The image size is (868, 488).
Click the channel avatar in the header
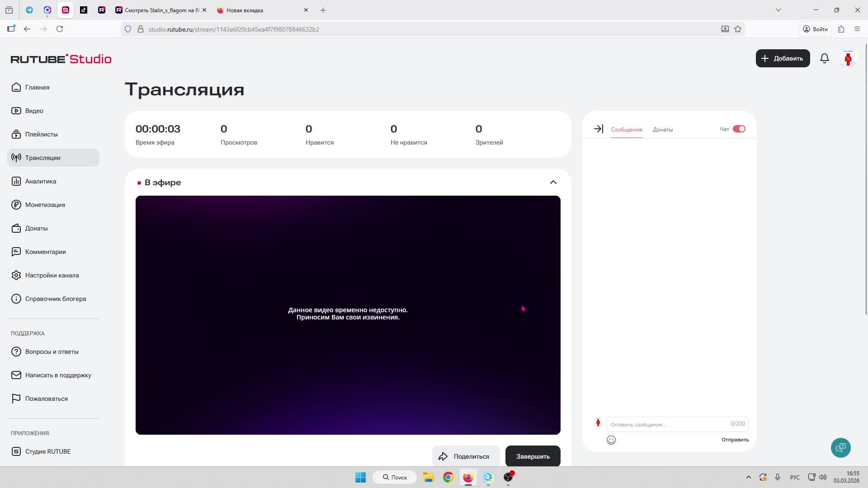point(848,58)
